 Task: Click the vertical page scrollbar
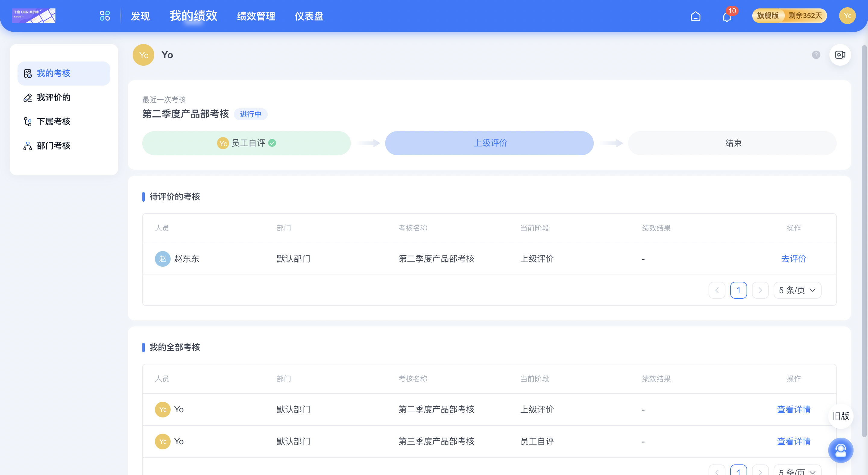pyautogui.click(x=864, y=241)
